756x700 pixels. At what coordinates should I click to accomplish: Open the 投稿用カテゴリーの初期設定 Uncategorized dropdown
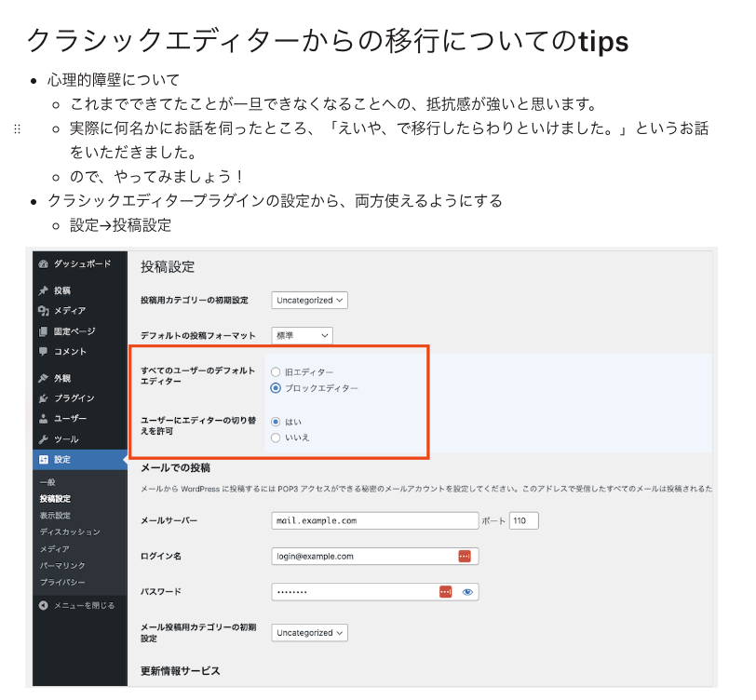309,301
